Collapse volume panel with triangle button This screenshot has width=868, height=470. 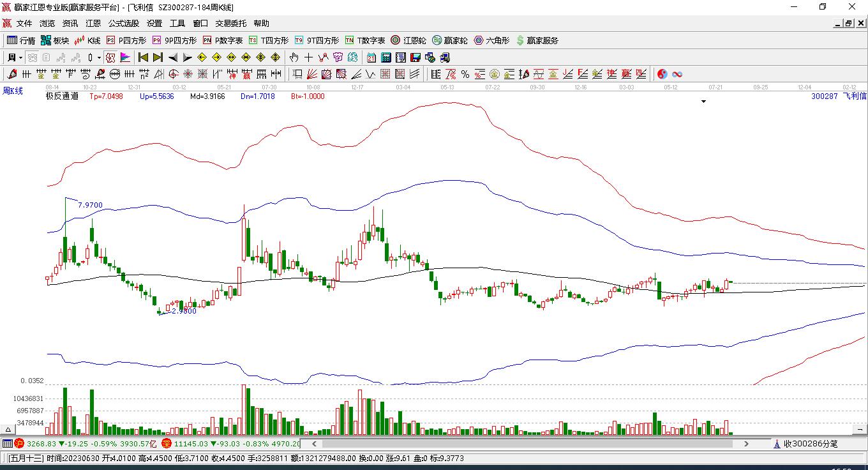[x=10, y=430]
